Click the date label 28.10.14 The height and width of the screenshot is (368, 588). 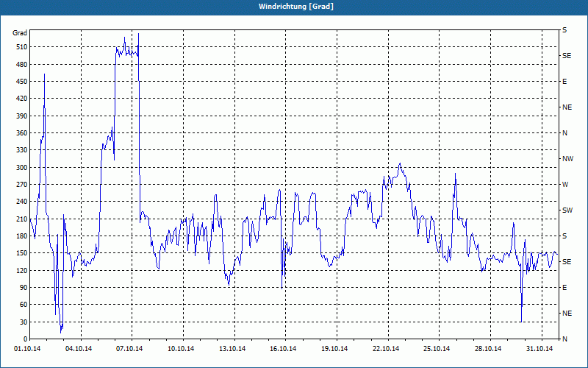coord(488,349)
